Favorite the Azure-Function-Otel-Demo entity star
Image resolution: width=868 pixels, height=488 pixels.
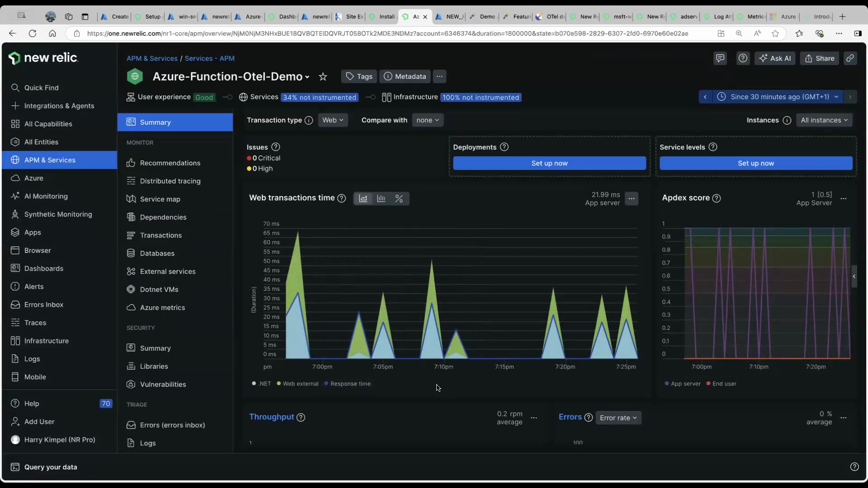(x=323, y=77)
